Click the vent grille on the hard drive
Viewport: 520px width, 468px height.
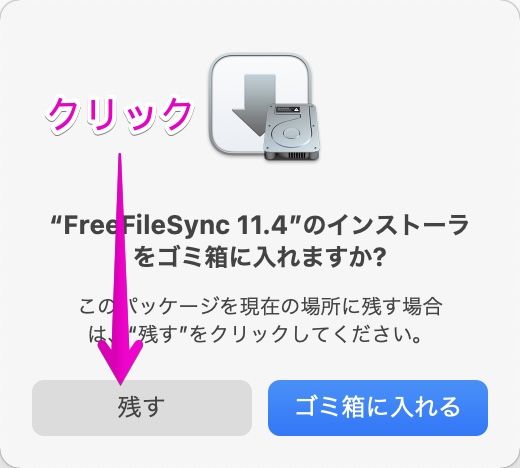(296, 156)
